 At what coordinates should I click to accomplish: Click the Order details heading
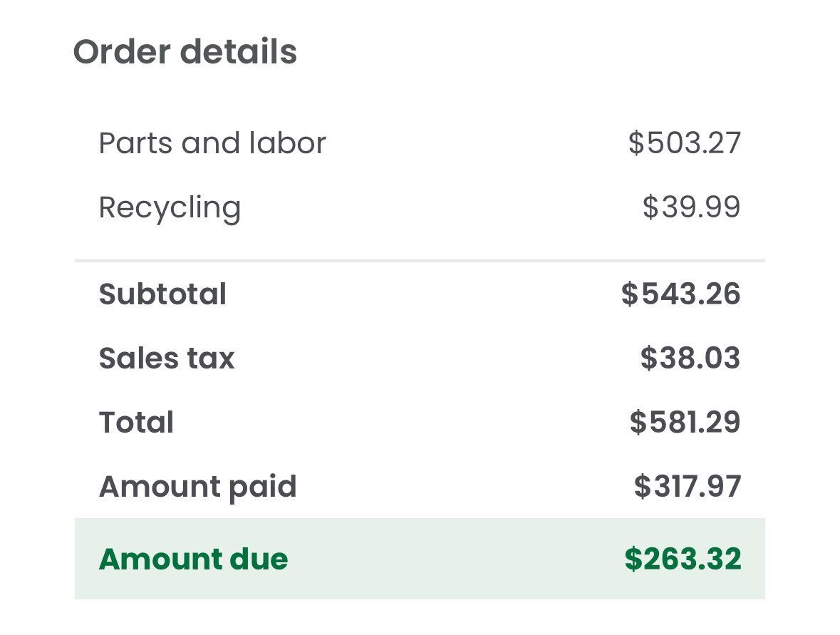click(x=185, y=52)
